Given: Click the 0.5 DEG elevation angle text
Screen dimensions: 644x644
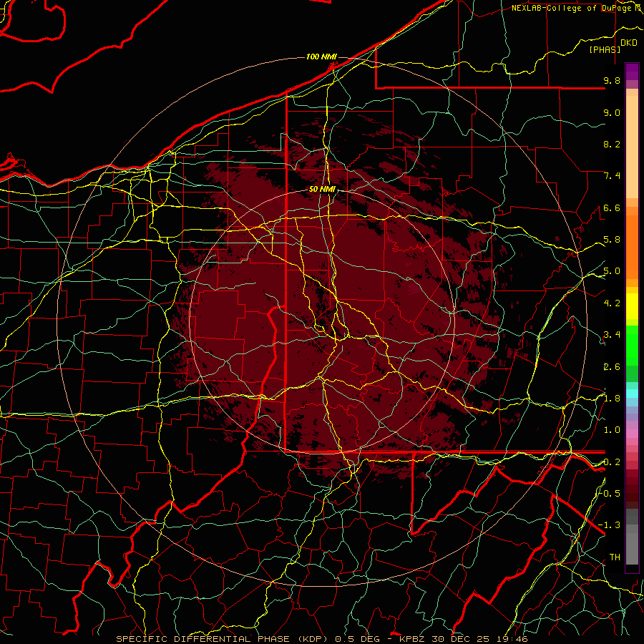Looking at the screenshot, I should pos(358,639).
